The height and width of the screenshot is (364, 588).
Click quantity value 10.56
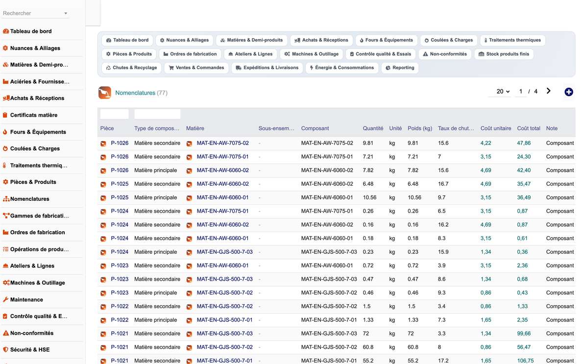point(369,197)
